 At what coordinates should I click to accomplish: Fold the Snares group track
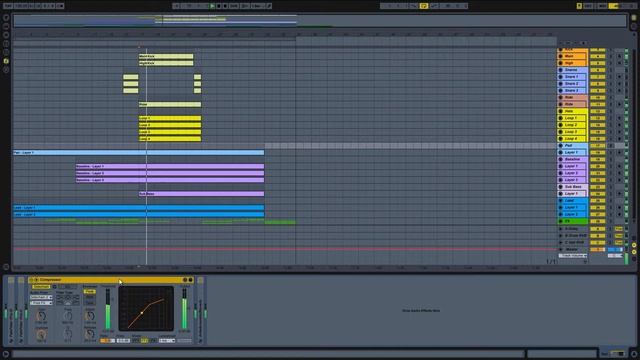coord(560,70)
